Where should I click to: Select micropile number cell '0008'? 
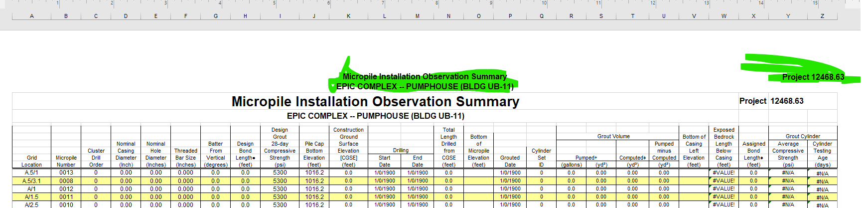[x=66, y=181]
